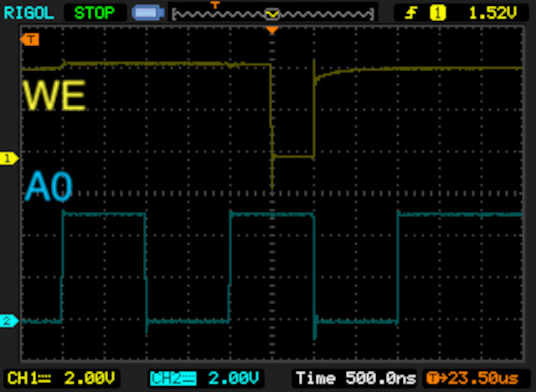Click the orange T marker above the memory bar
Viewport: 536px width, 392px height.
214,5
